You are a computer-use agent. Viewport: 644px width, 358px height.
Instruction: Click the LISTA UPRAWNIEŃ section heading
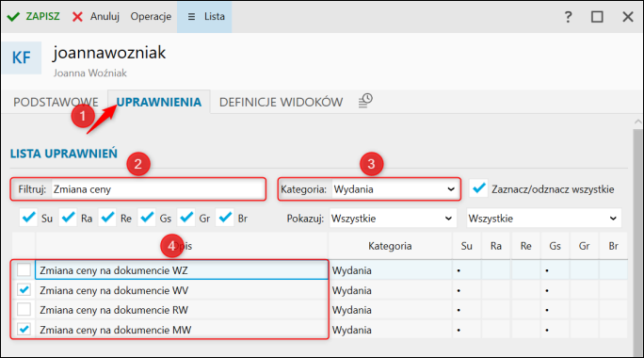click(64, 154)
